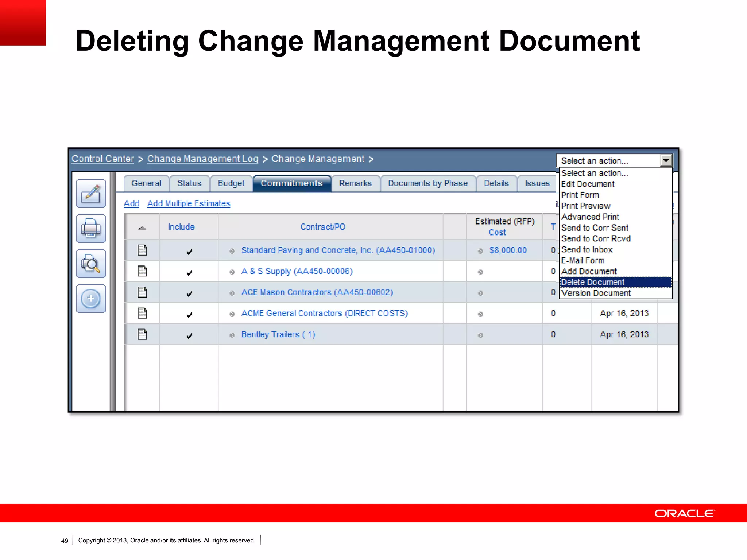Click bullet icon beside ACE Mason Contractors
The height and width of the screenshot is (560, 747).
point(232,293)
